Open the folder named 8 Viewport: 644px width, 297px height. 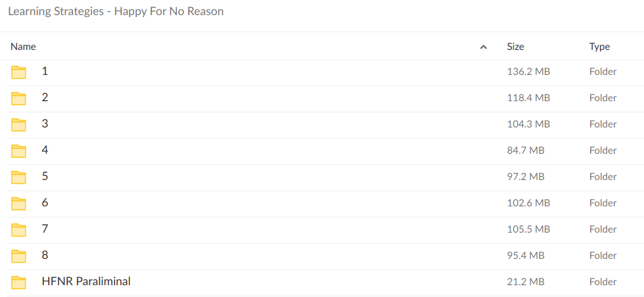[x=45, y=255]
